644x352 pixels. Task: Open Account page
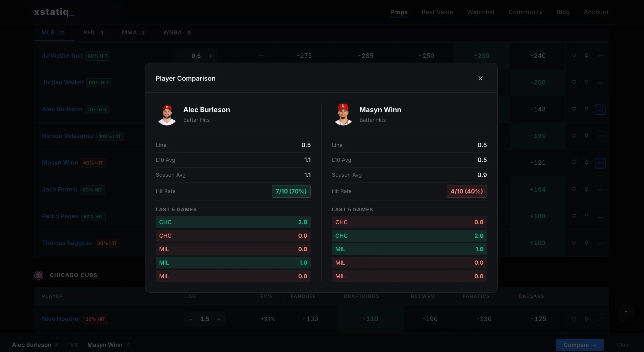tap(596, 12)
